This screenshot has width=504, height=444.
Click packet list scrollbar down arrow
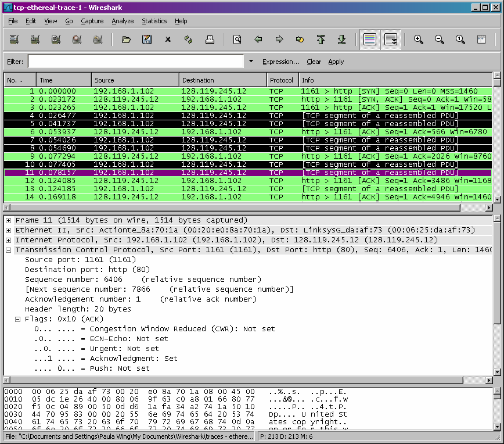tap(497, 199)
